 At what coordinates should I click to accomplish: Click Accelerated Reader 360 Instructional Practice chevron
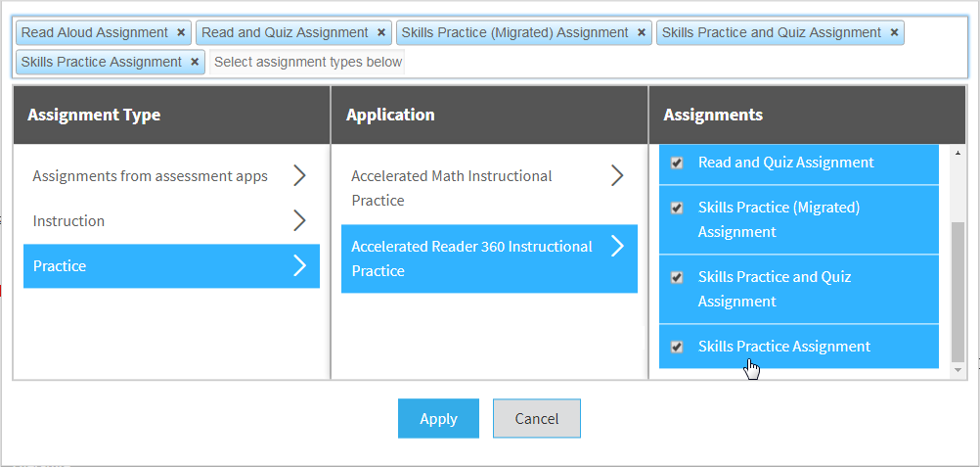617,246
